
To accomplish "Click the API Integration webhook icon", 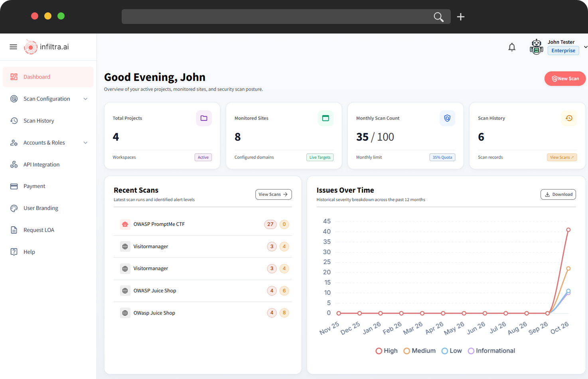I will coord(14,164).
